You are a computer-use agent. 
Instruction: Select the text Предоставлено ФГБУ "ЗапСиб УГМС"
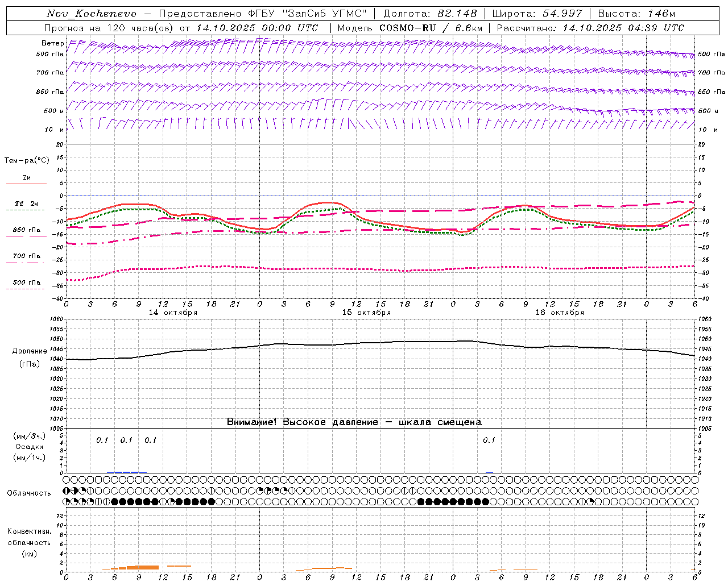point(263,14)
